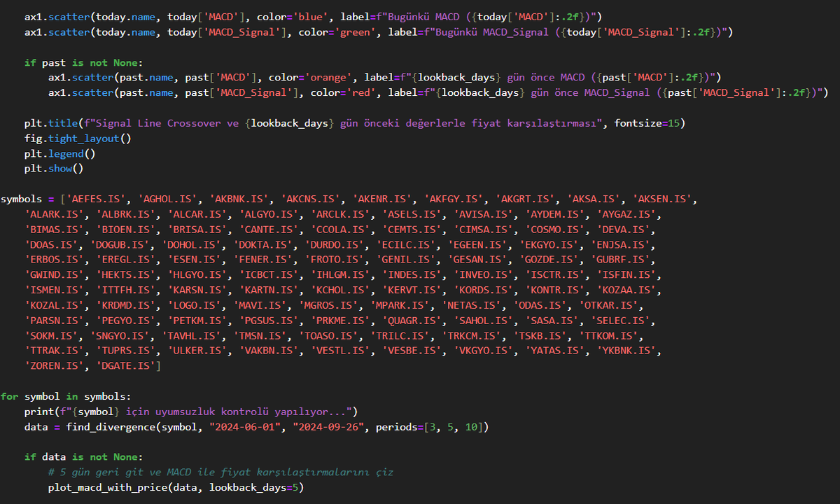This screenshot has width=840, height=504.
Task: Click the 'KOZAA.IS' symbol string
Action: click(627, 290)
